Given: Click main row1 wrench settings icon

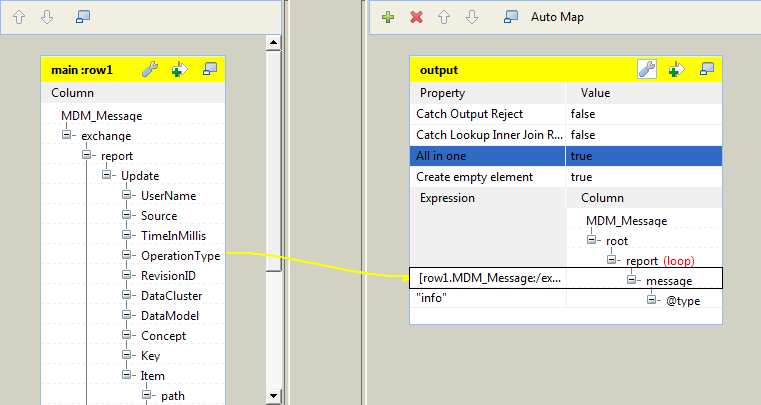Looking at the screenshot, I should (150, 69).
